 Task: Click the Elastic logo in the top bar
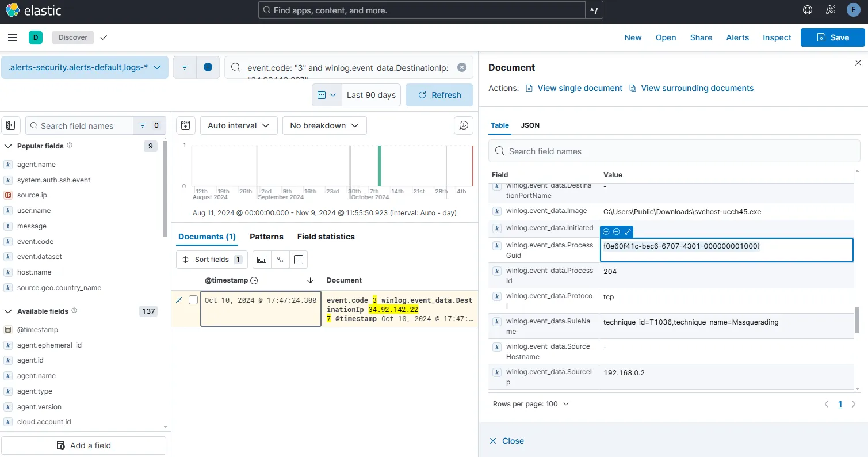point(34,10)
